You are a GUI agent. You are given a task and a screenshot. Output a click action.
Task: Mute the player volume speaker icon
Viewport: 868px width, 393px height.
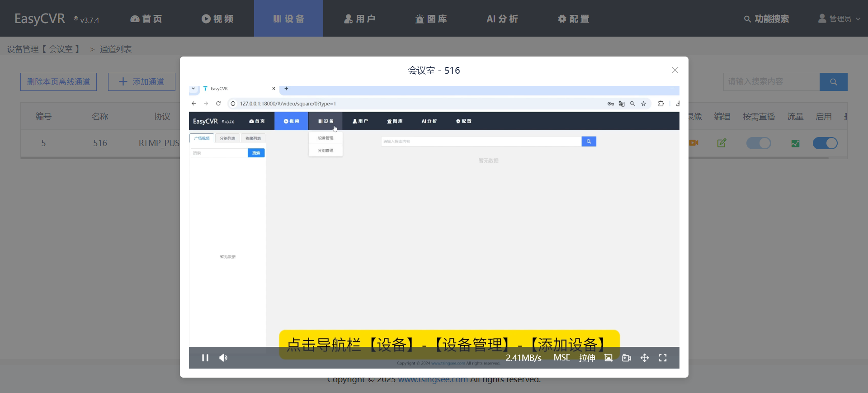223,358
